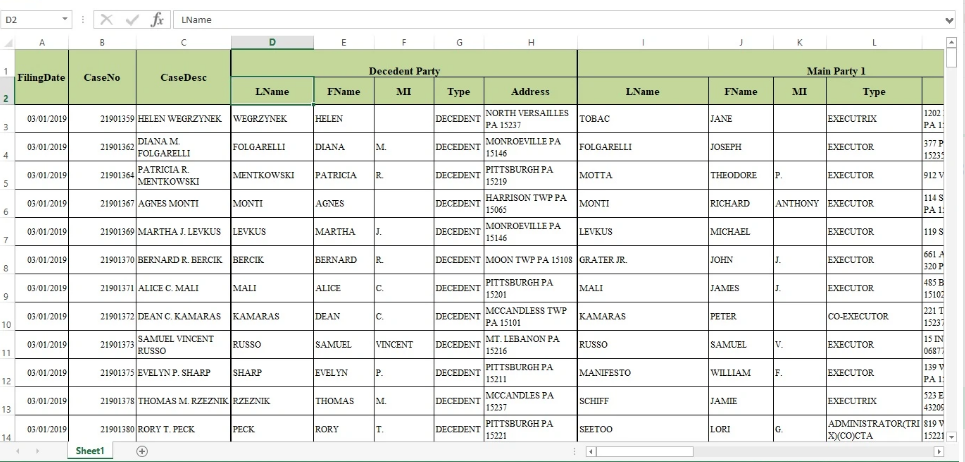Viewport: 965px width, 462px height.
Task: Click next sheet navigation arrow
Action: click(37, 451)
